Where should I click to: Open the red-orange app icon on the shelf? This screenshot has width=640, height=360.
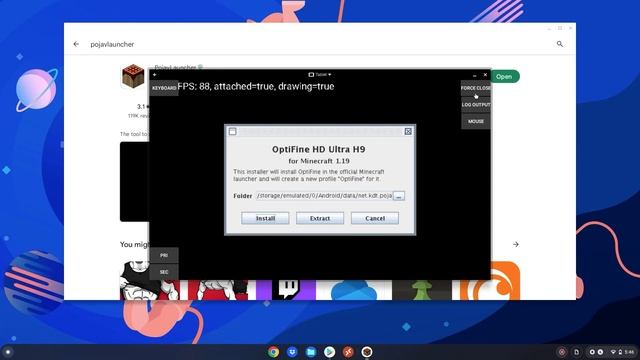coord(348,352)
